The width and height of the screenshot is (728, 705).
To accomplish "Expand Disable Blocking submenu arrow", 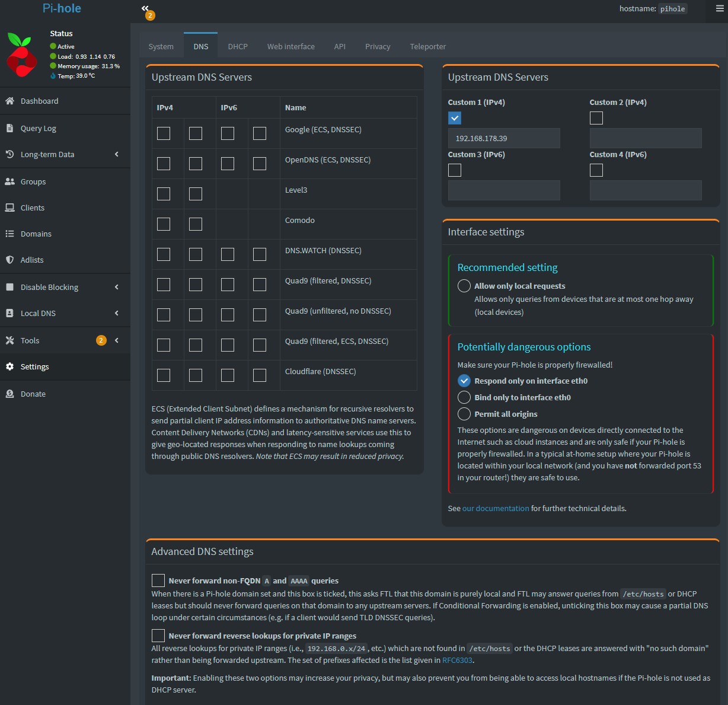I will 117,287.
